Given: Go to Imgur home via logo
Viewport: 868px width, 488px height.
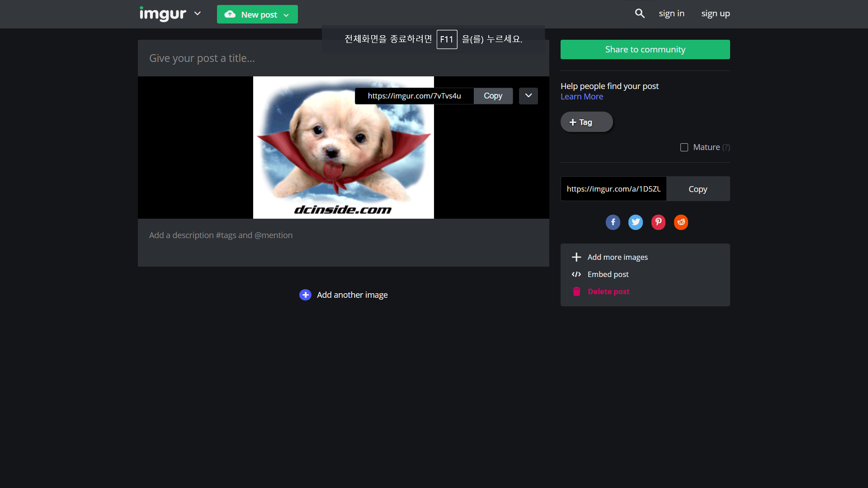Looking at the screenshot, I should tap(163, 14).
